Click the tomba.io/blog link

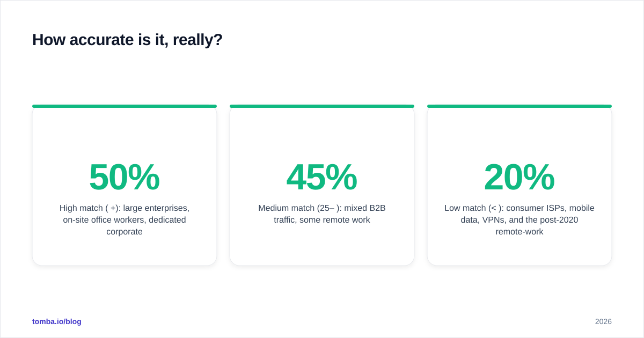tap(57, 321)
